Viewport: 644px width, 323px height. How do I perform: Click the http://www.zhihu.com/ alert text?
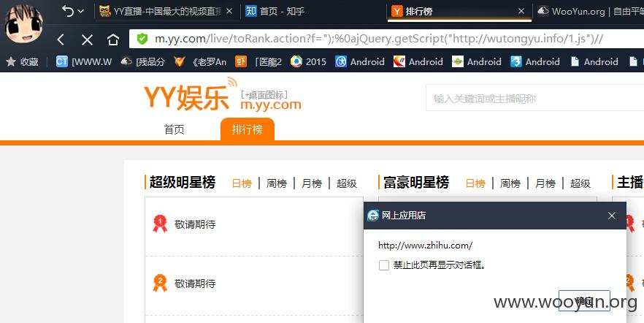coord(425,246)
